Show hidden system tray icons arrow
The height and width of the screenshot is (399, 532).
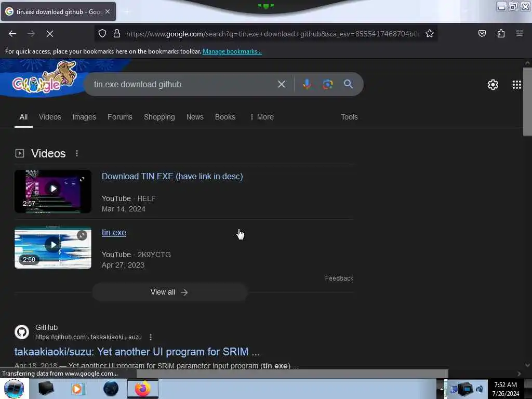pos(442,389)
